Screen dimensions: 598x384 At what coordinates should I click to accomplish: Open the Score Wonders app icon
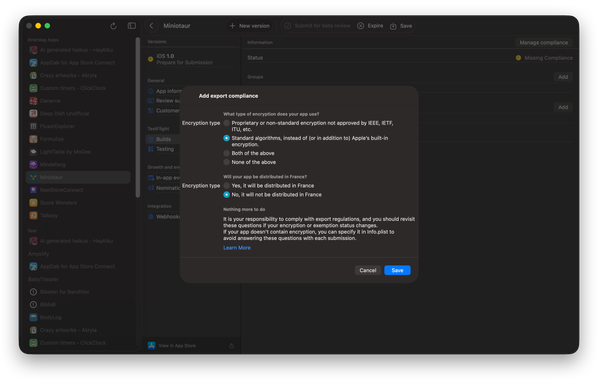click(x=34, y=202)
